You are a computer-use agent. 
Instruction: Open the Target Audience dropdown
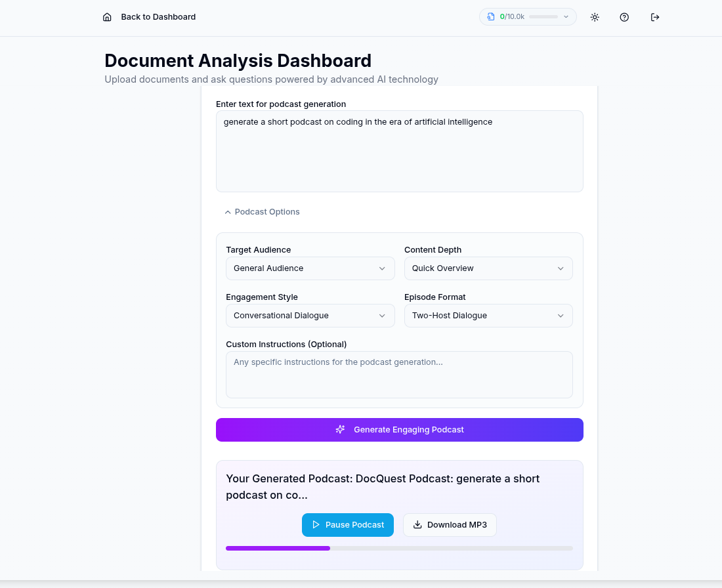point(310,268)
